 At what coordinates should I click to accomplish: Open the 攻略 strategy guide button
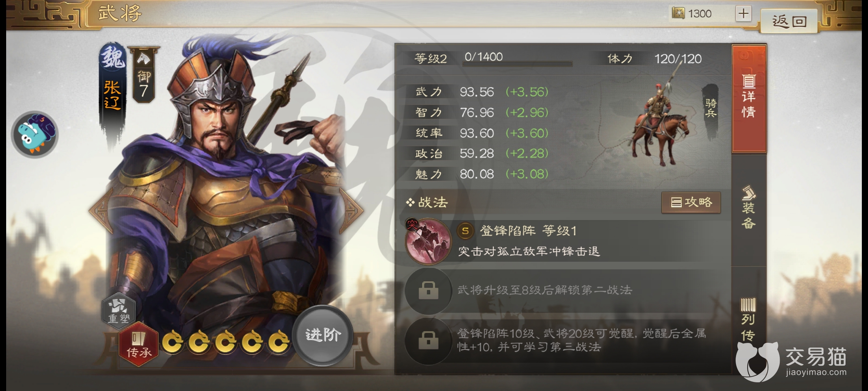691,202
